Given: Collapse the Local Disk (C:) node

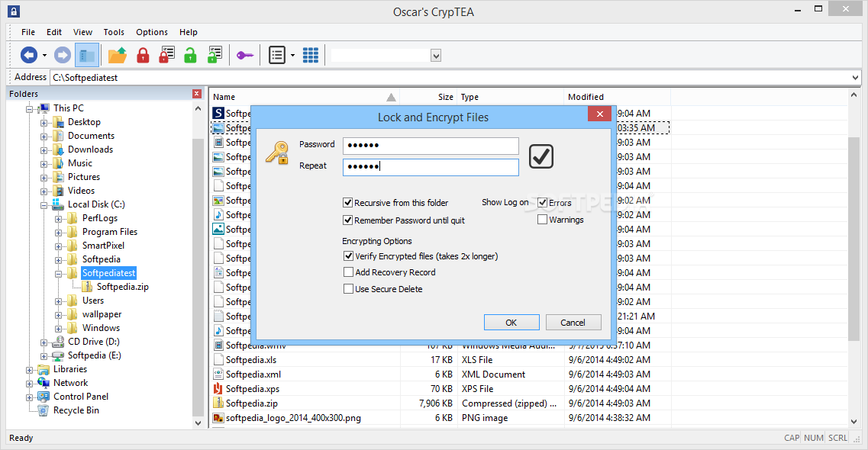Looking at the screenshot, I should [x=44, y=205].
